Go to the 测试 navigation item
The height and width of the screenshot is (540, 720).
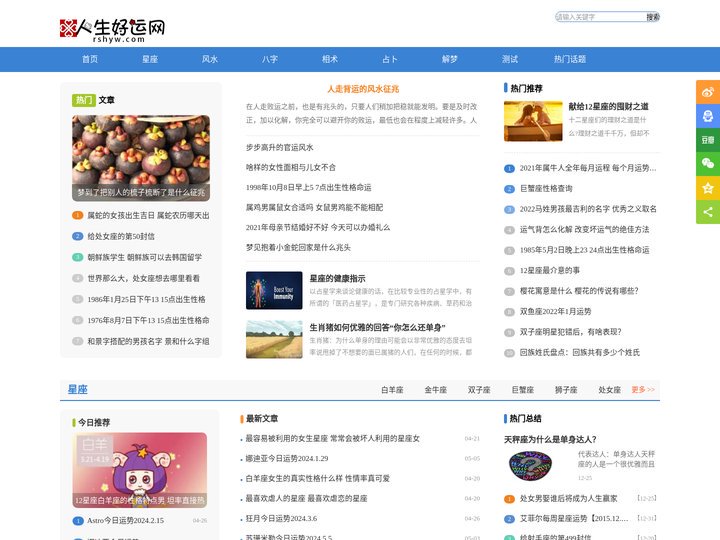[510, 59]
